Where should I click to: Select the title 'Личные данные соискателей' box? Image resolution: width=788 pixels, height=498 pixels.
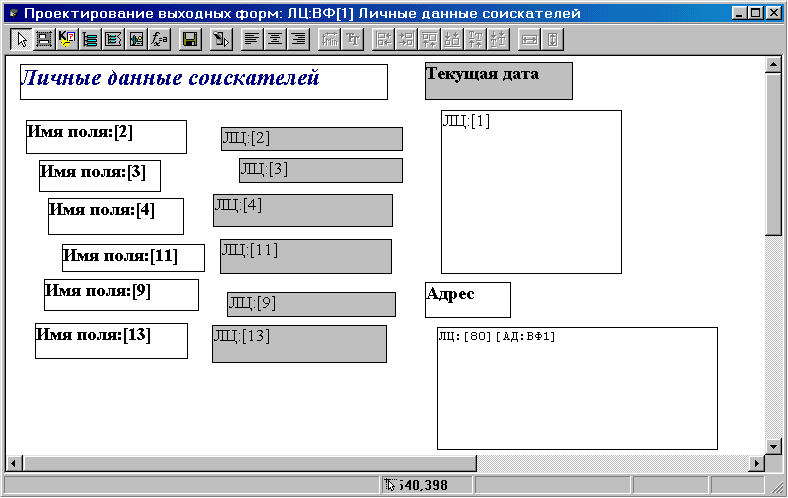[204, 81]
